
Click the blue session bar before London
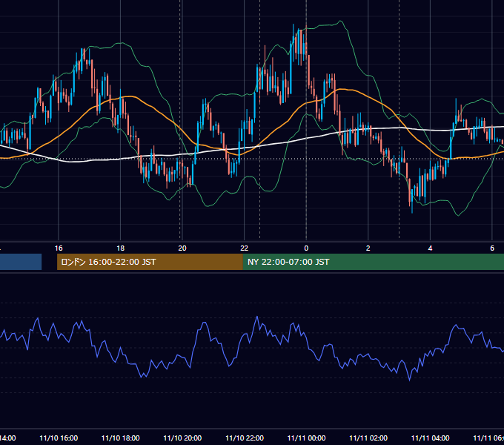tap(21, 262)
